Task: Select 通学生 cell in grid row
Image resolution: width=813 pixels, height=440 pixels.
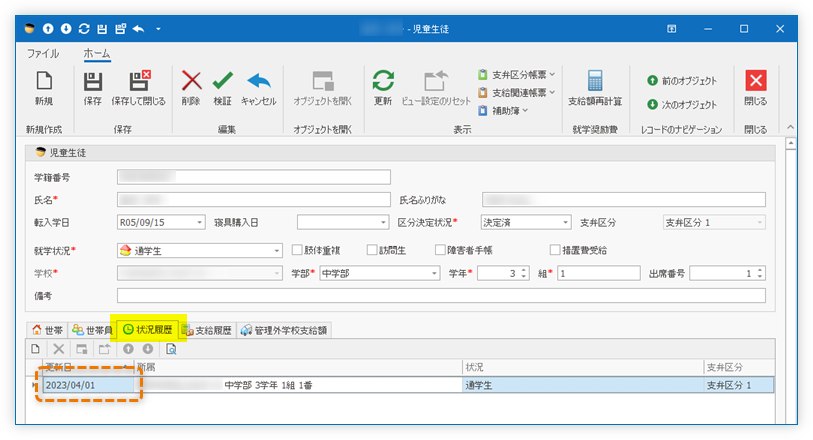Action: (583, 385)
